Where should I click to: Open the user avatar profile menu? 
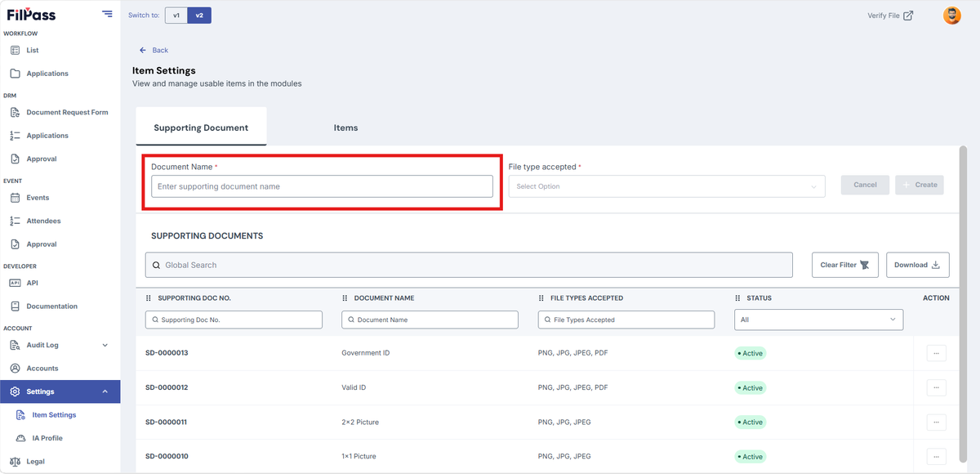click(x=952, y=16)
